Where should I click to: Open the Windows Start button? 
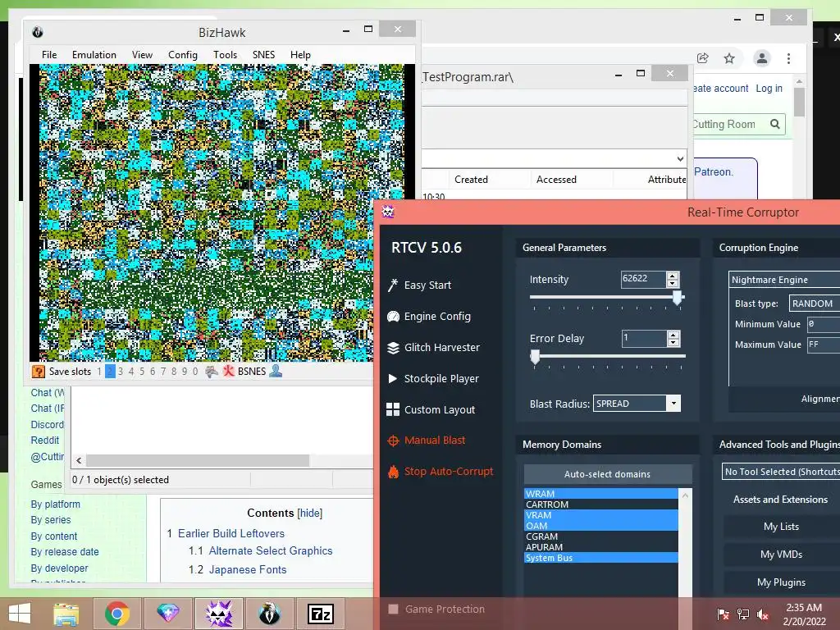tap(20, 614)
